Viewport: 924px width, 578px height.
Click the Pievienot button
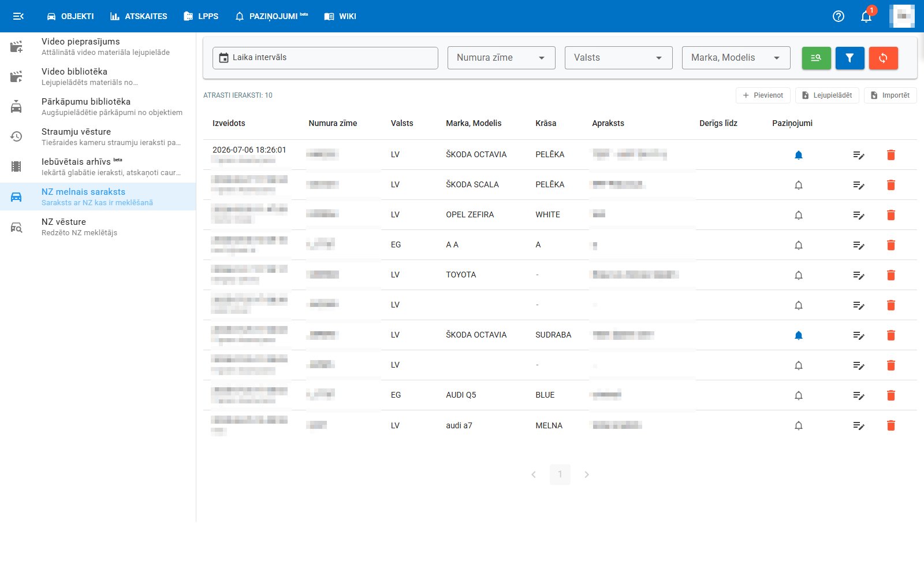763,95
